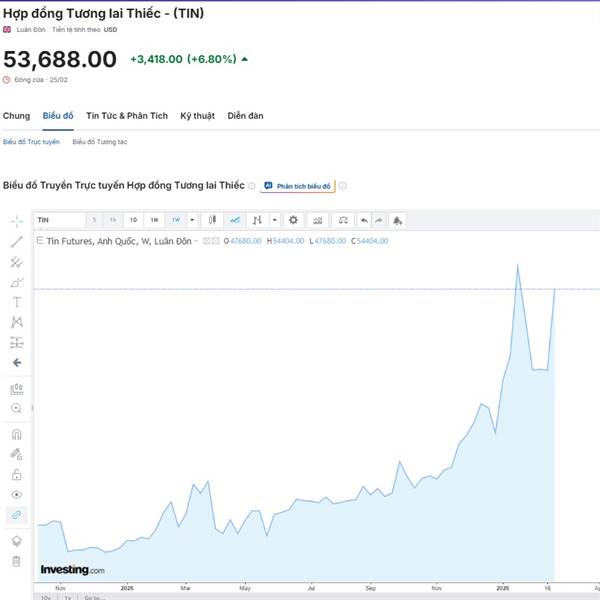Click the undo arrow in chart toolbar
The height and width of the screenshot is (600, 600).
364,220
